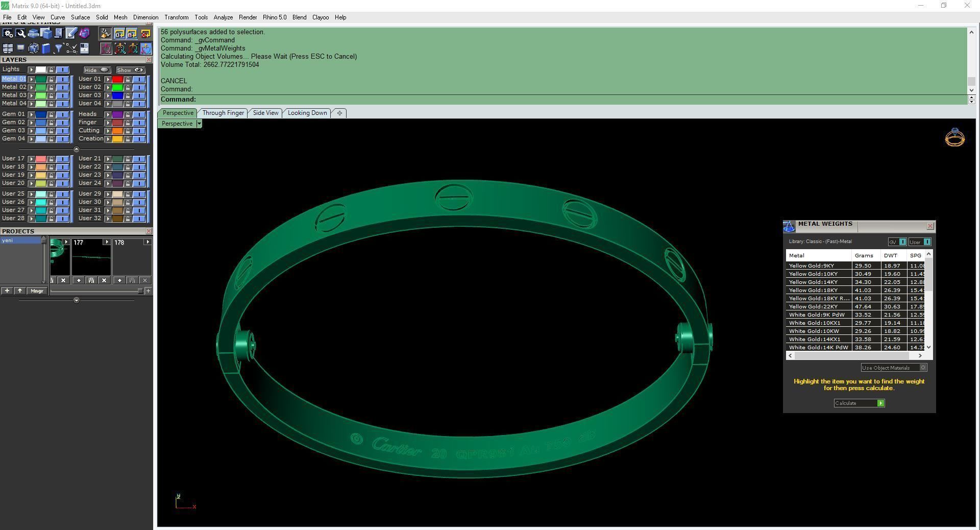Click the Command input line
Viewport: 980px width, 530px height.
pos(564,100)
